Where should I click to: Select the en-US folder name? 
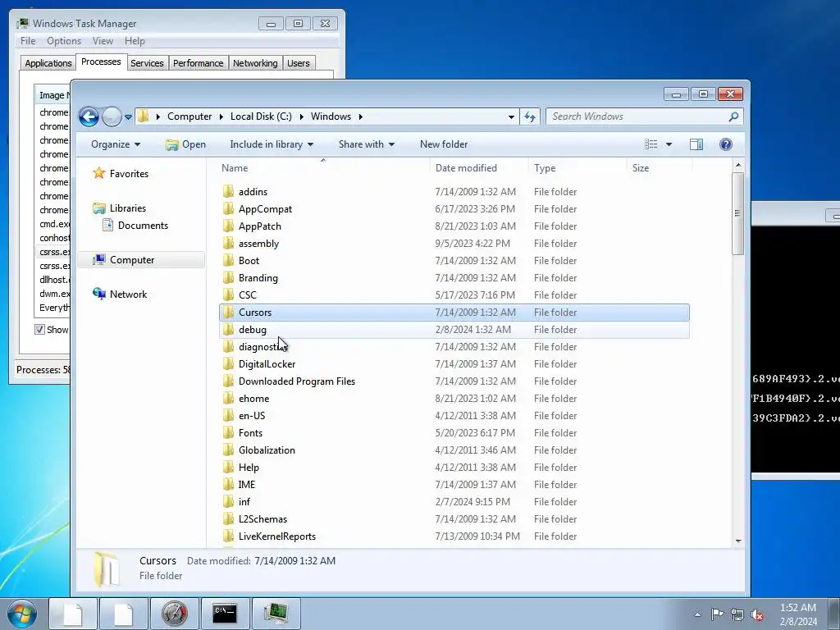click(252, 415)
